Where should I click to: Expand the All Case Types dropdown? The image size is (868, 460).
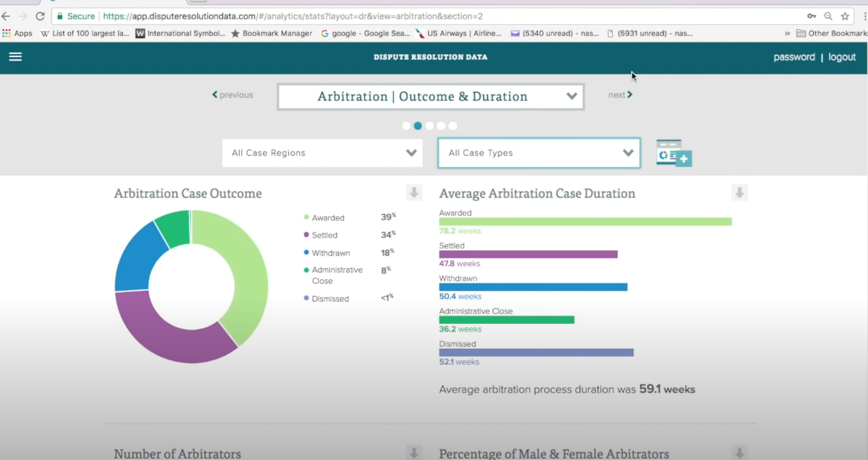[x=539, y=153]
